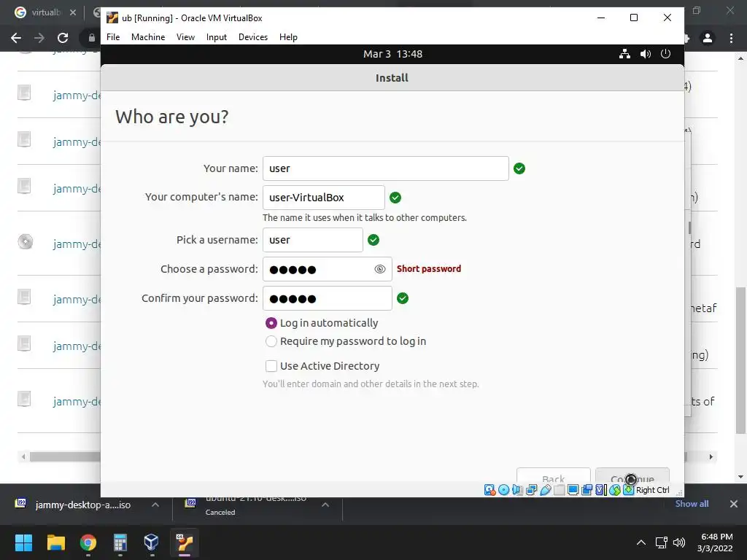This screenshot has height=560, width=747.
Task: Close the virtualb... Chrome tab
Action: click(x=73, y=12)
